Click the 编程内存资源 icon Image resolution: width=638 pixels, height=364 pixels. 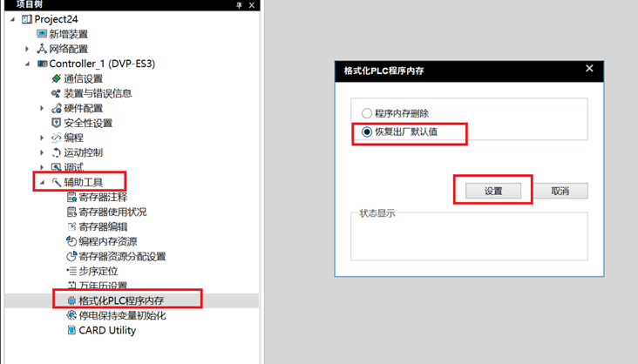tap(71, 241)
